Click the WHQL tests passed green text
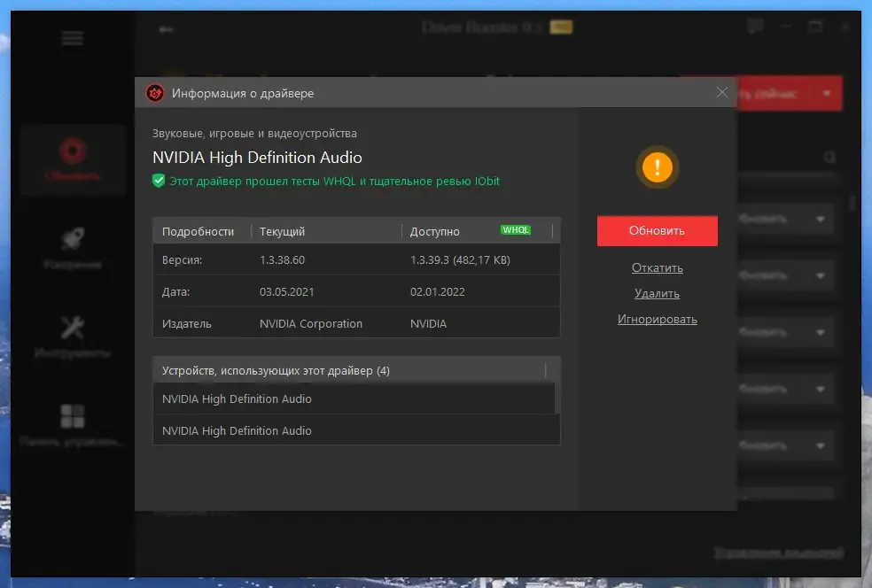872x588 pixels. click(x=334, y=182)
